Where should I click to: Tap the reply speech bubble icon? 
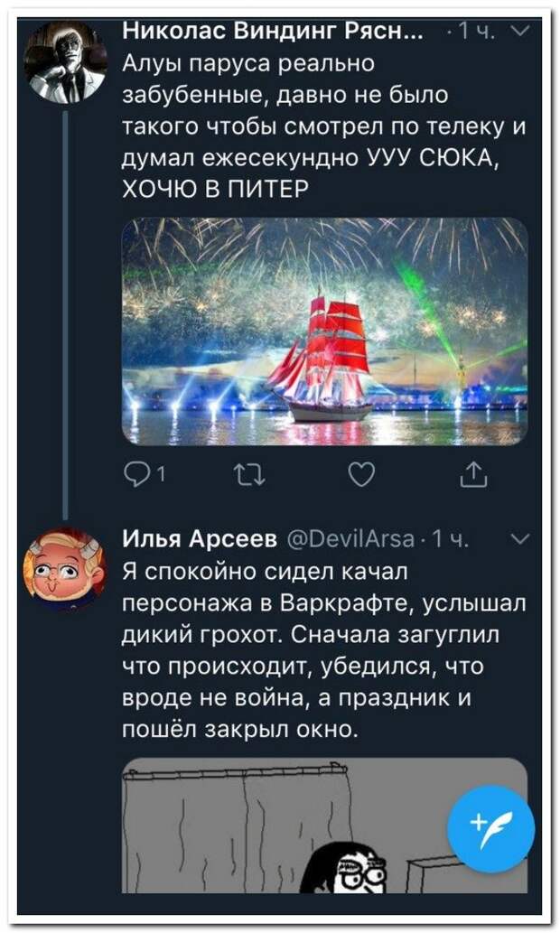click(x=134, y=475)
